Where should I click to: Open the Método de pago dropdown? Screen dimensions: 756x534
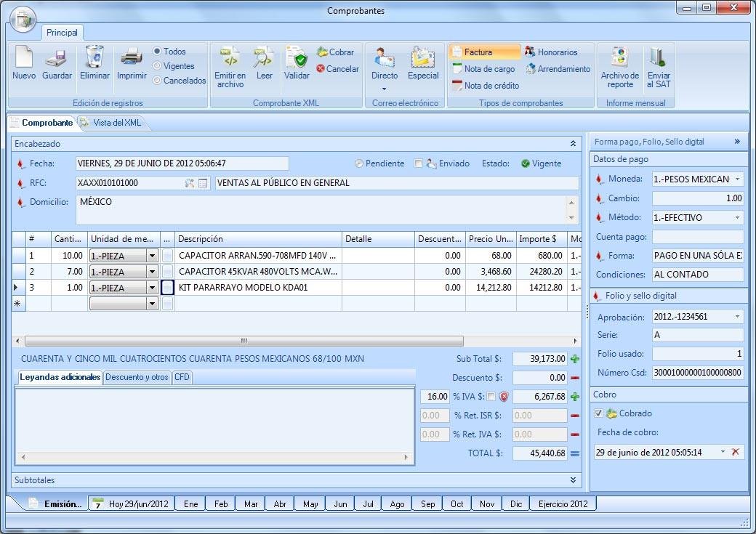(x=738, y=217)
